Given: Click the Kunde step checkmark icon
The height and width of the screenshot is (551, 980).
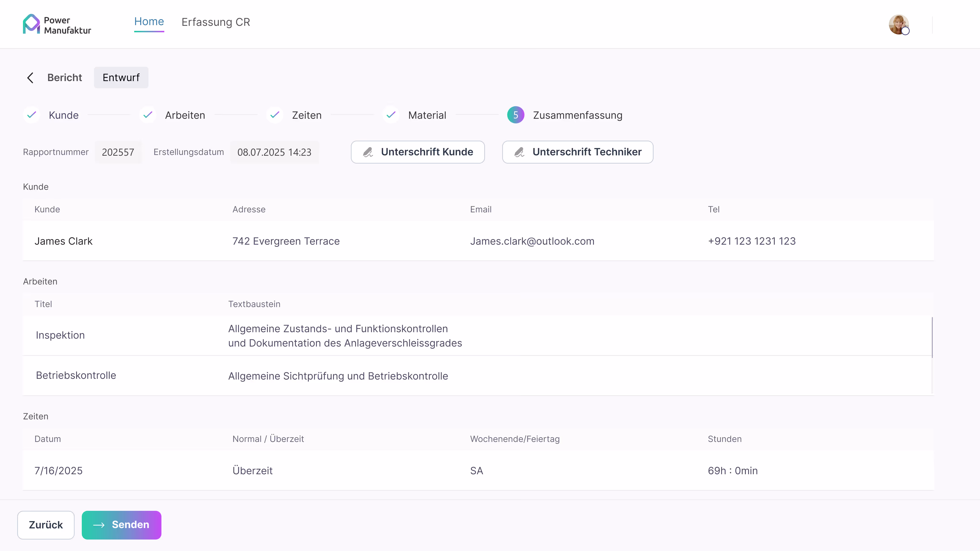Looking at the screenshot, I should point(32,115).
